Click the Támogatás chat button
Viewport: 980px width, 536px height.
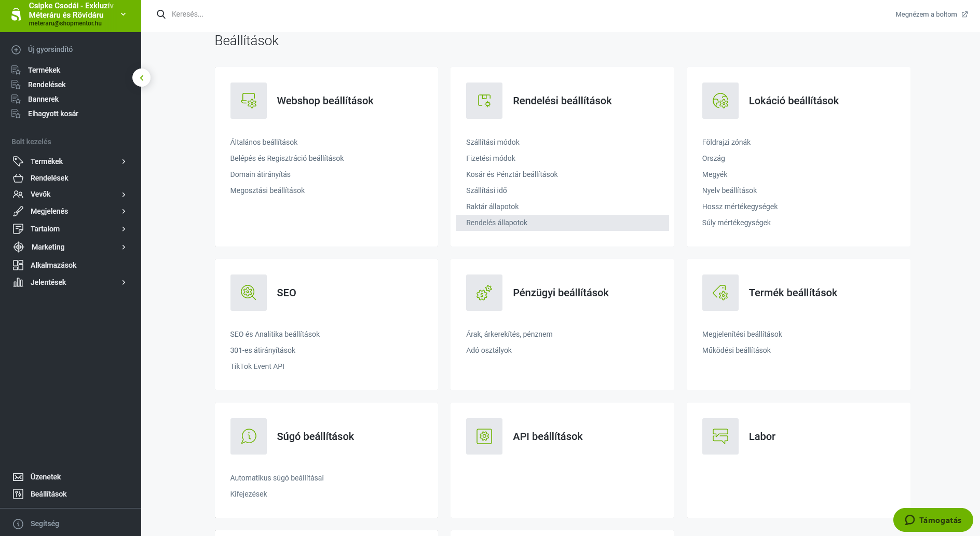pos(933,520)
